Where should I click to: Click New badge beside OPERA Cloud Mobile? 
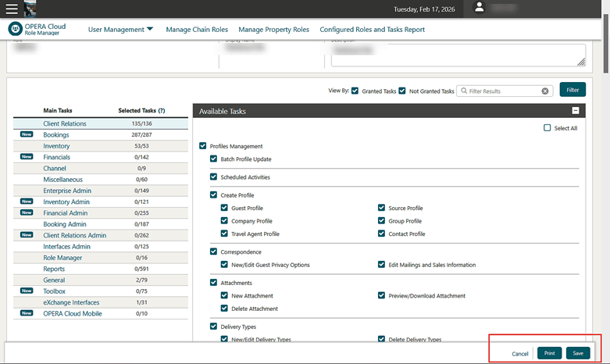point(27,313)
